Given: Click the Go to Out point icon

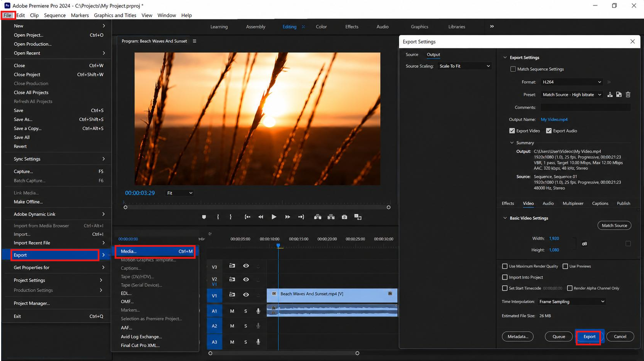Looking at the screenshot, I should [x=301, y=217].
